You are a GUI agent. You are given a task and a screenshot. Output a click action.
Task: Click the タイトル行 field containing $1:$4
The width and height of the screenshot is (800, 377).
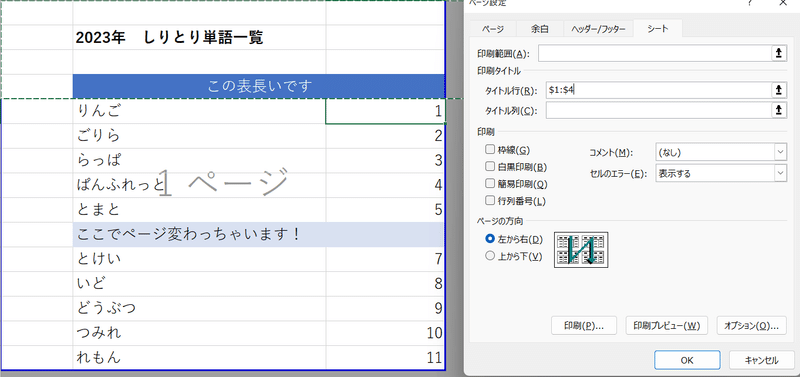pos(658,90)
